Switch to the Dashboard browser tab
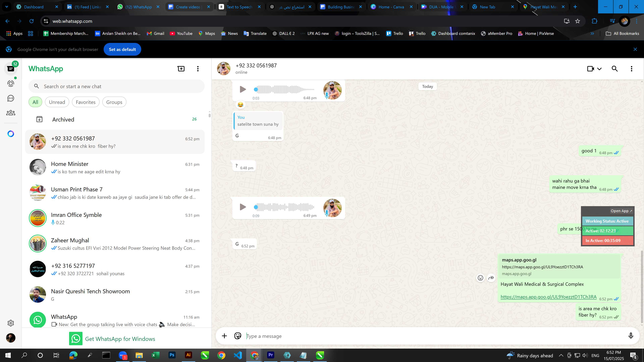 click(x=37, y=7)
